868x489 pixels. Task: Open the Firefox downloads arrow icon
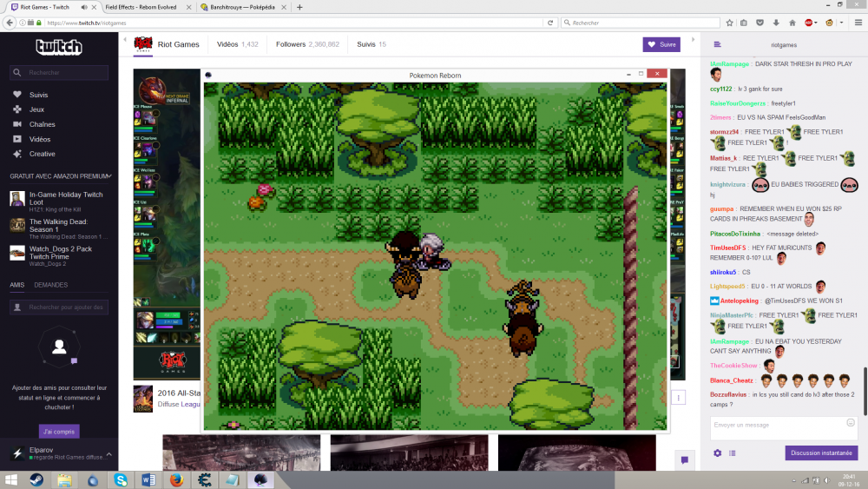(x=775, y=23)
